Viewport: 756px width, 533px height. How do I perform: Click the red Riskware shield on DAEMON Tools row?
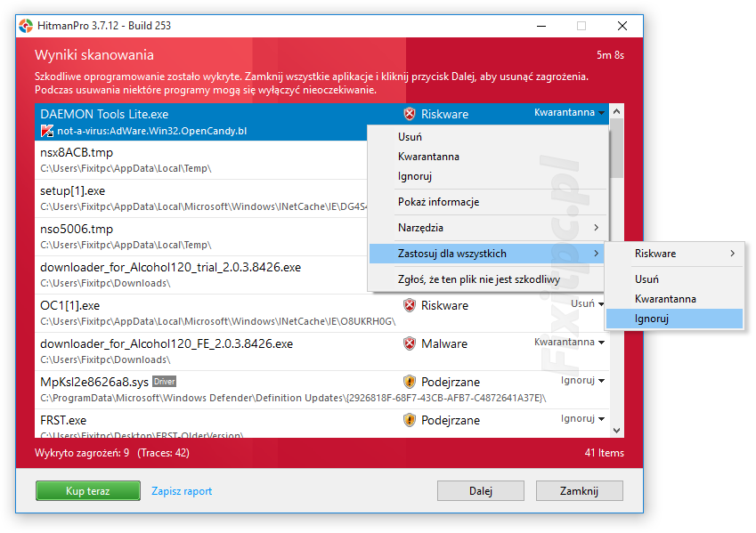click(410, 114)
